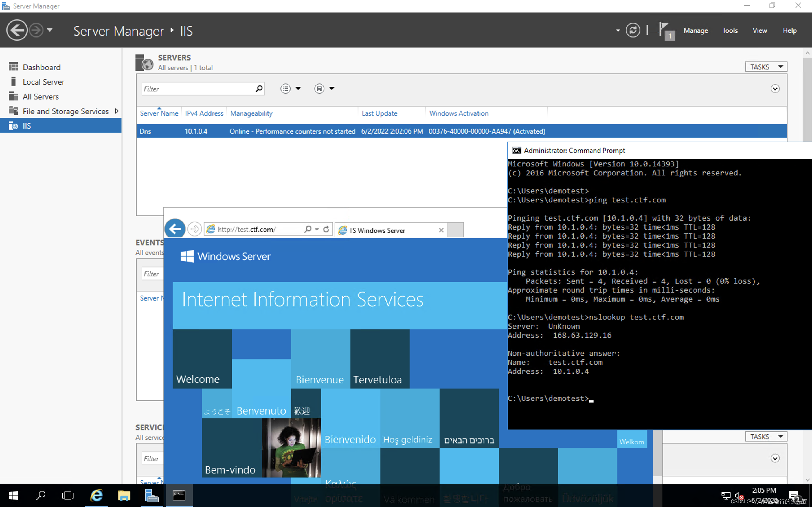
Task: Click the Bem-vindo tile
Action: click(x=232, y=448)
